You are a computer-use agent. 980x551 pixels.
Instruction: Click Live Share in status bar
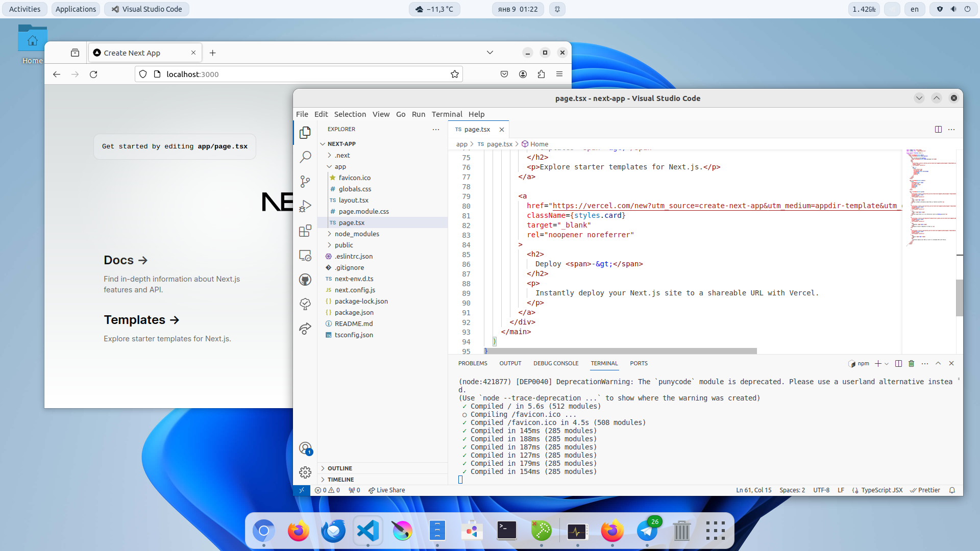point(386,490)
